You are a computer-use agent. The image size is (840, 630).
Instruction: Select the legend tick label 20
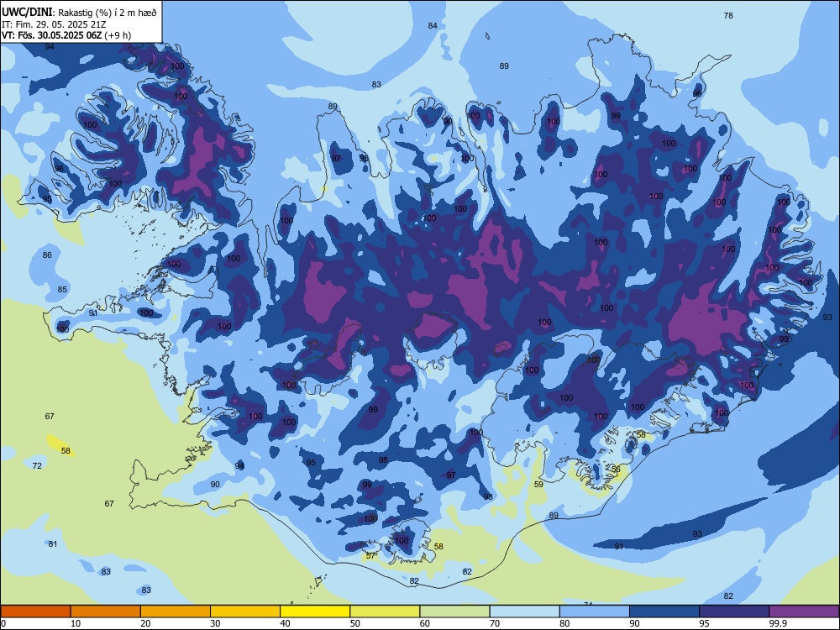(145, 623)
